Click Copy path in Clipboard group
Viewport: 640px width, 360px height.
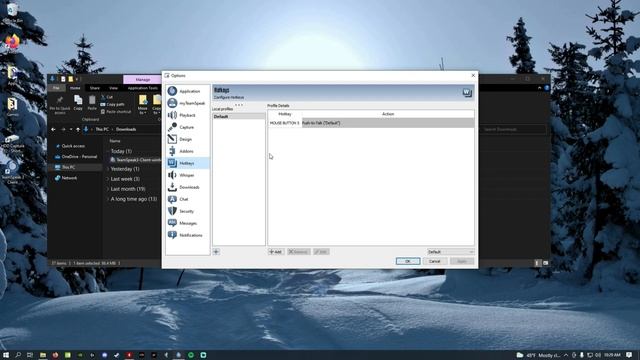(x=113, y=104)
